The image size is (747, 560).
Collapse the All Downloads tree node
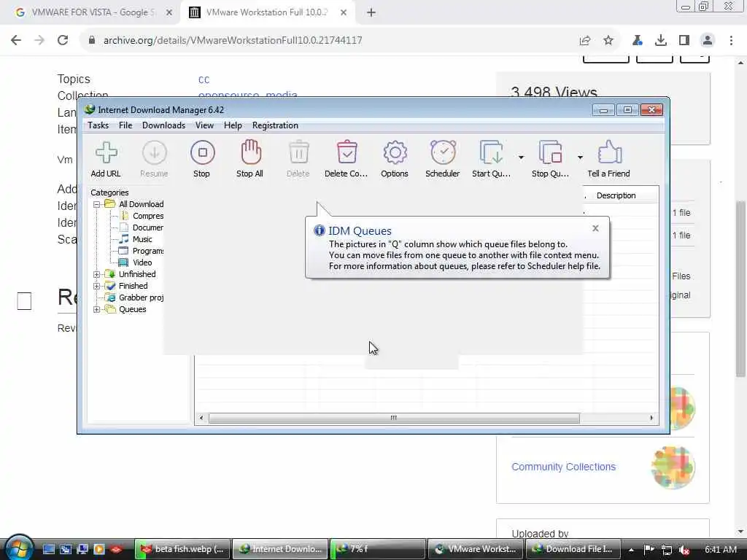click(97, 204)
